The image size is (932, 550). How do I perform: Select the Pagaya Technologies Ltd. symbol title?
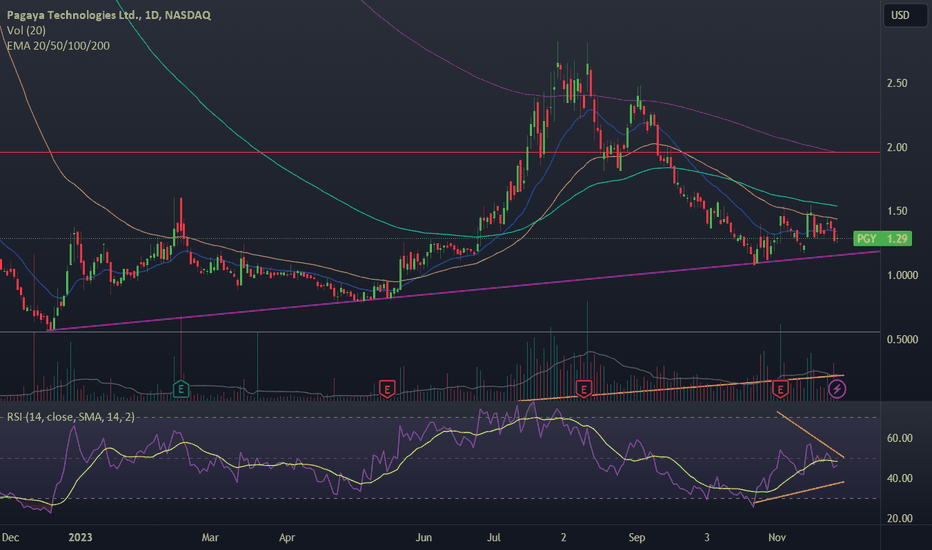tap(109, 15)
